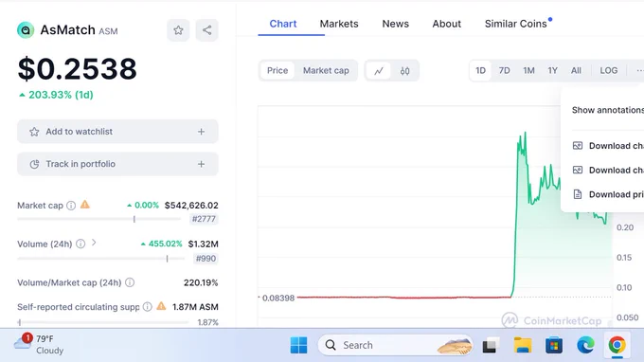This screenshot has height=362, width=644.
Task: Click Google Chrome taskbar icon
Action: (617, 345)
